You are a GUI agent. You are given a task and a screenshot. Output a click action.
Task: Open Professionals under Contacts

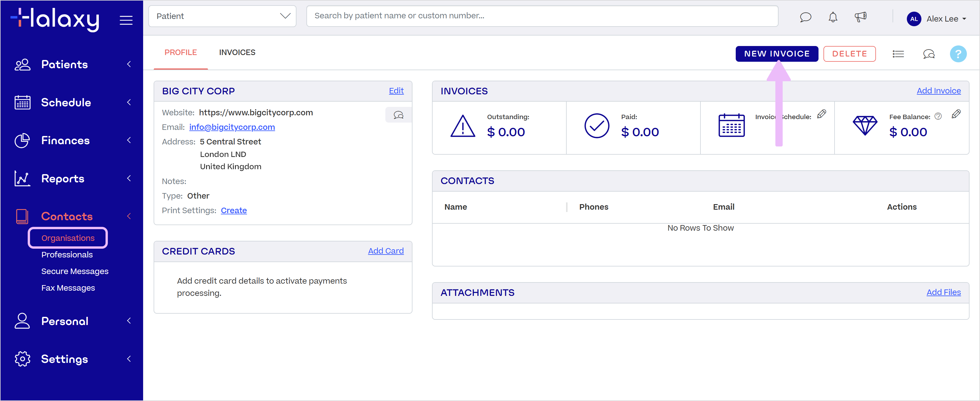click(67, 255)
